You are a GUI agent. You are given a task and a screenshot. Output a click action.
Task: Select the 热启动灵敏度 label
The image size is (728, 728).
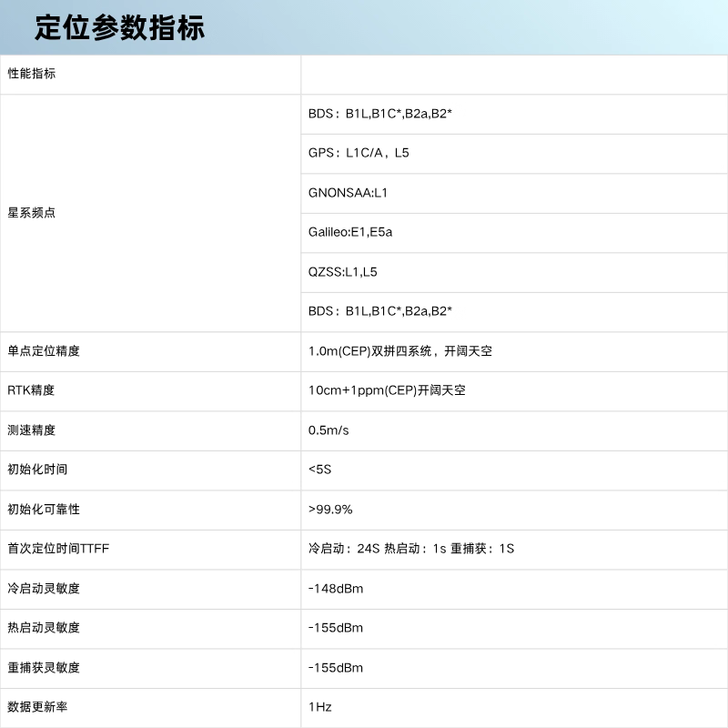click(44, 628)
